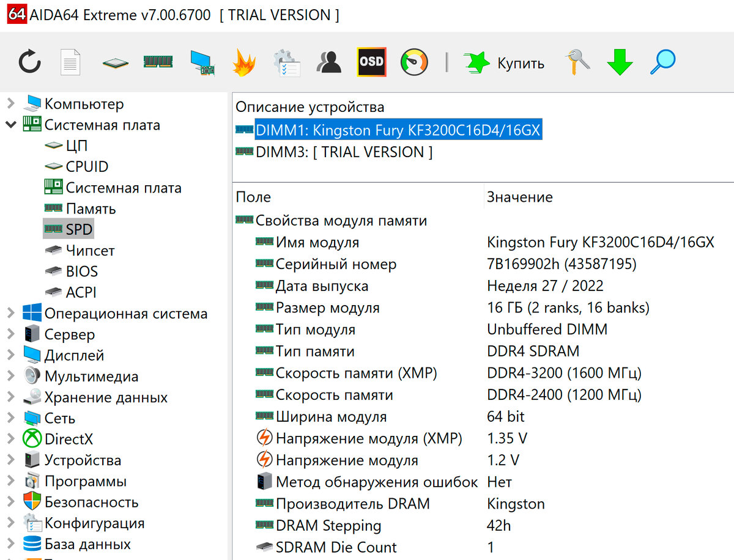
Task: Click the keys license icon
Action: click(x=577, y=62)
